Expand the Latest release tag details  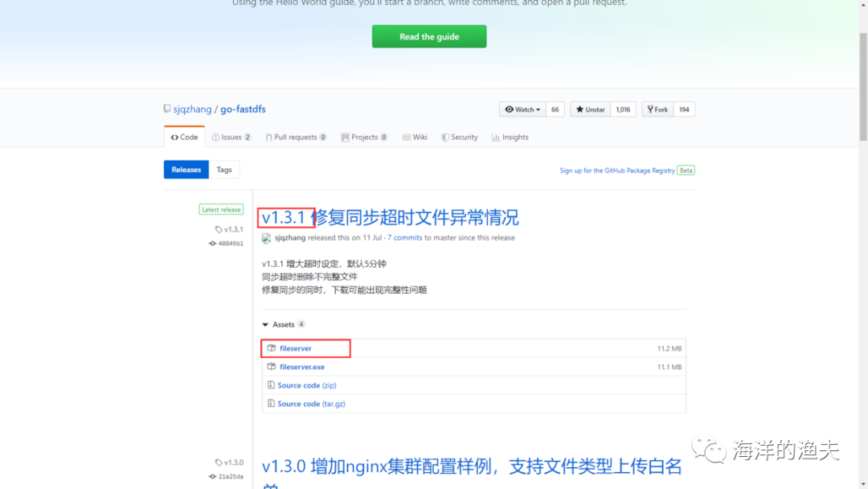(221, 208)
